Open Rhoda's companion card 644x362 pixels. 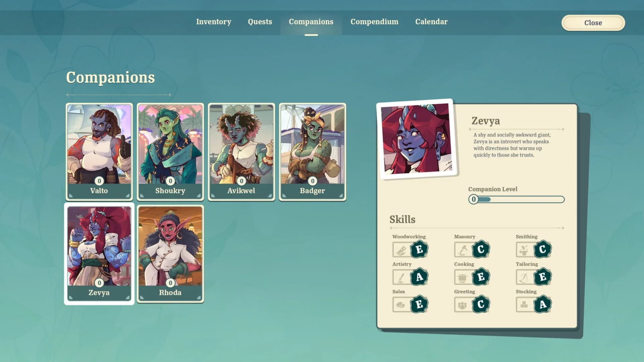tap(170, 252)
